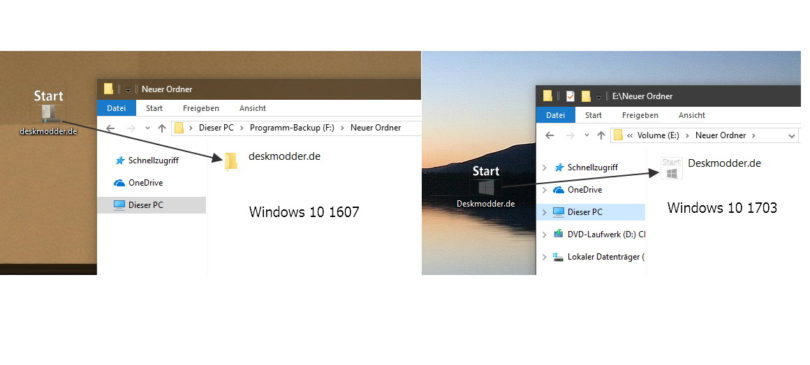810x365 pixels.
Task: Select the Deskmodder.de Start desktop icon on the lake wallpaper
Action: pos(486,186)
